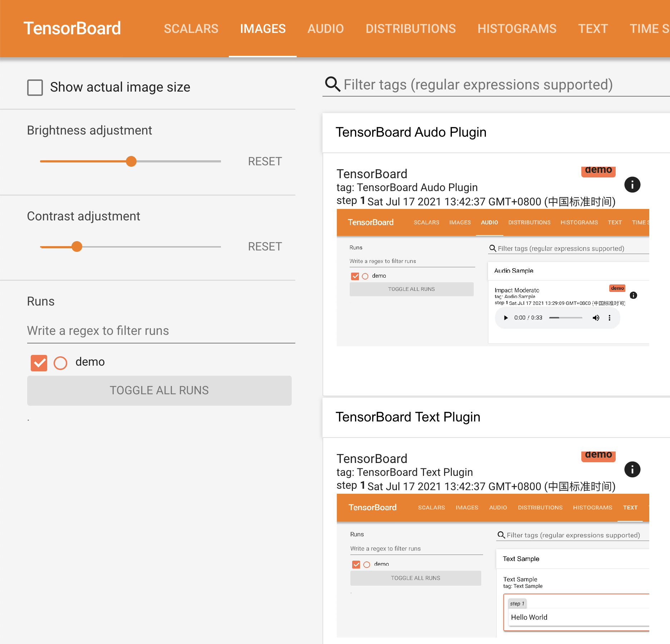Image resolution: width=670 pixels, height=644 pixels.
Task: Click the Audio Plugin screenshot image thumbnail
Action: tap(493, 278)
